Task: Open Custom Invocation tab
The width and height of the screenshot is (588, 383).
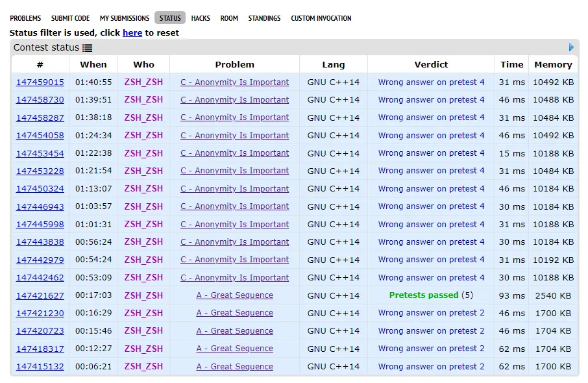Action: (x=321, y=18)
